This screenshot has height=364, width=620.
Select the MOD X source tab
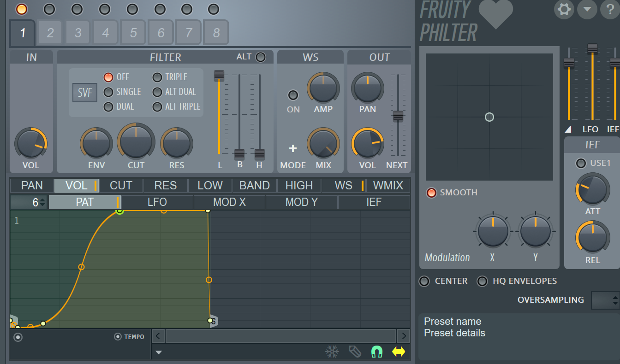click(230, 202)
